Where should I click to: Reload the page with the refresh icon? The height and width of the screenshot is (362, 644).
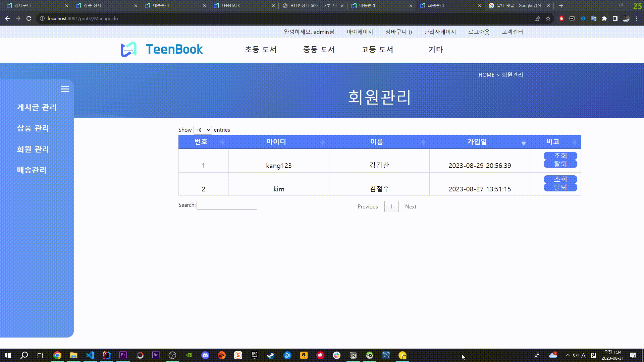[29, 18]
